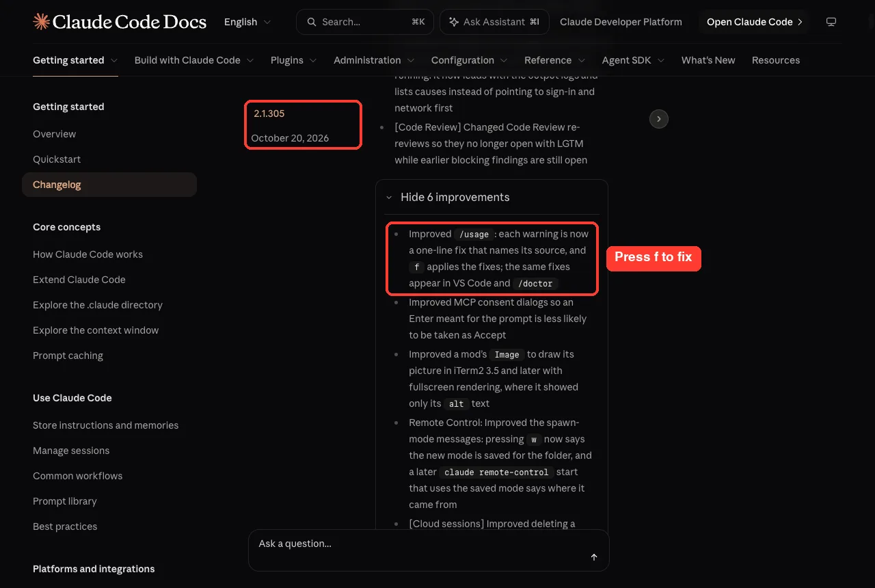Open the Common workflows page
This screenshot has height=588, width=875.
(x=78, y=476)
